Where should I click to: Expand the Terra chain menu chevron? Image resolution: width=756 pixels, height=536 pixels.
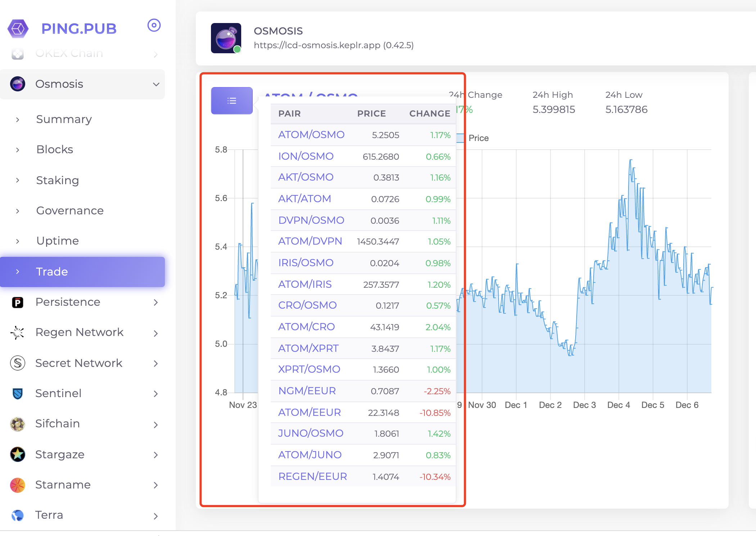(156, 516)
